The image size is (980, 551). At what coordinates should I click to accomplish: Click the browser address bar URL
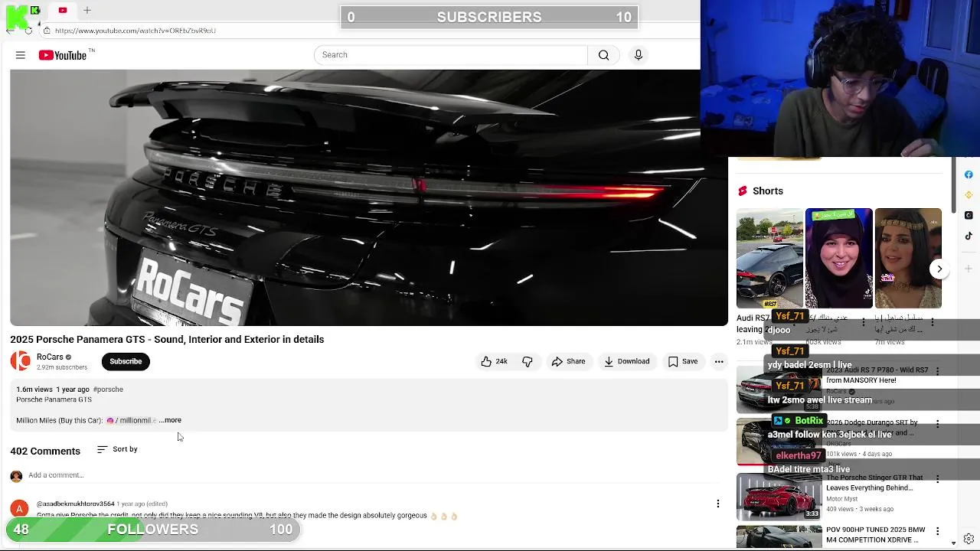coord(136,31)
